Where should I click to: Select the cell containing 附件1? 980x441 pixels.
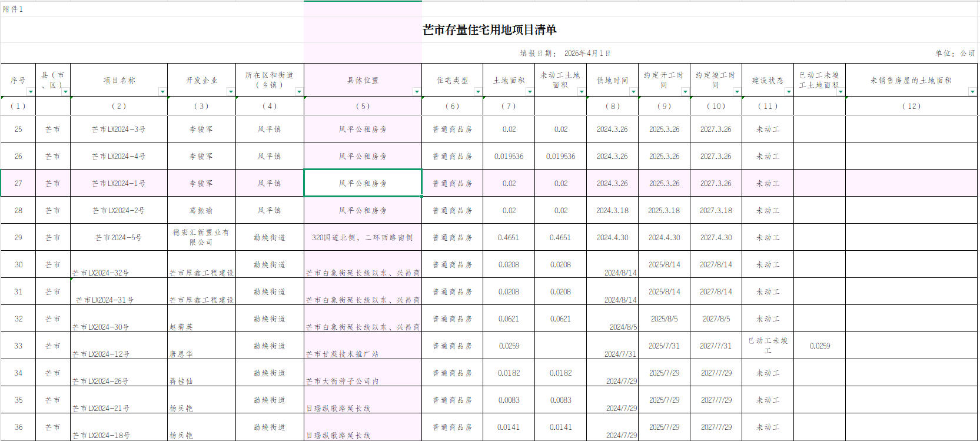[13, 9]
